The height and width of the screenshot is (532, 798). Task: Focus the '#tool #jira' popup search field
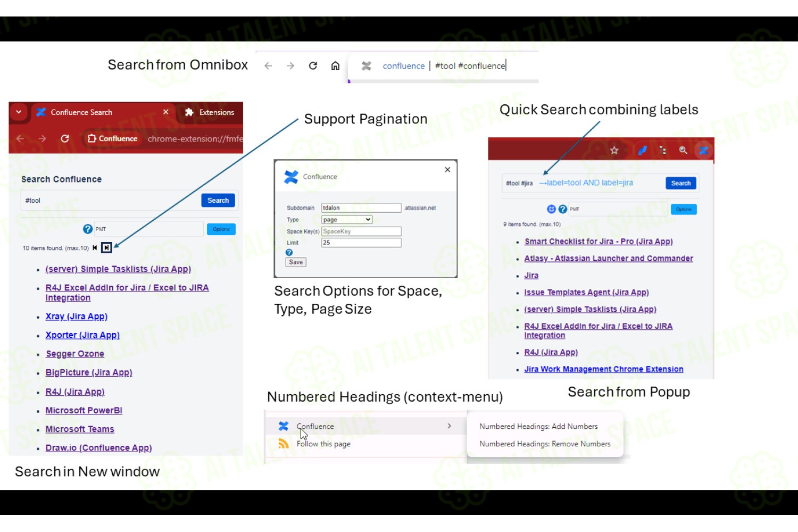tap(584, 183)
